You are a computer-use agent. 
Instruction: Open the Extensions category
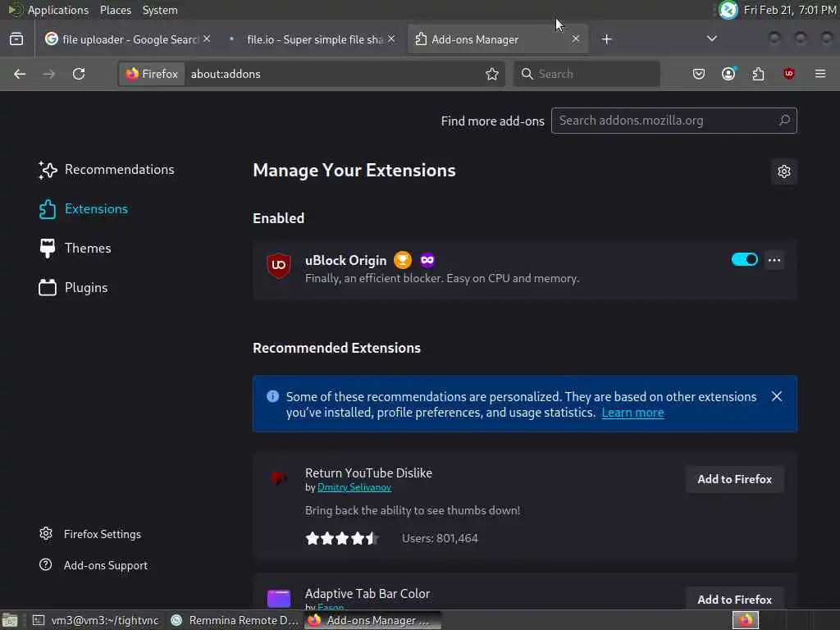click(84, 209)
